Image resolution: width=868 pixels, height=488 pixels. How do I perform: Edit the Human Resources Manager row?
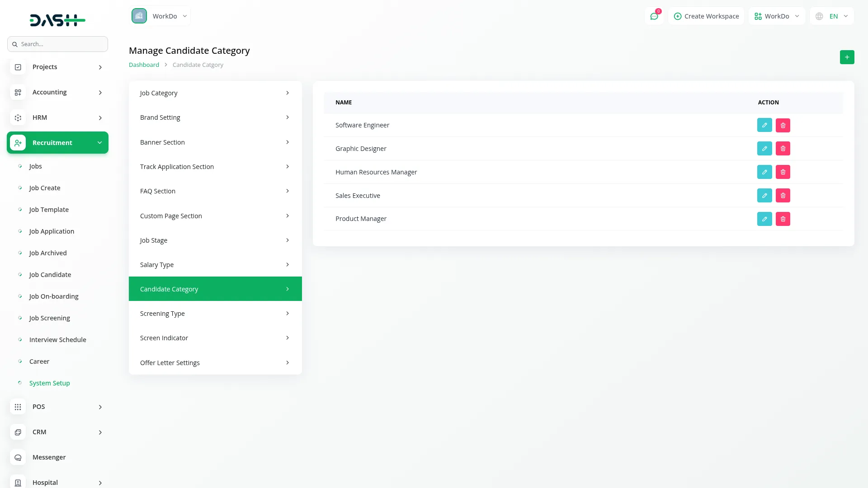pyautogui.click(x=764, y=172)
